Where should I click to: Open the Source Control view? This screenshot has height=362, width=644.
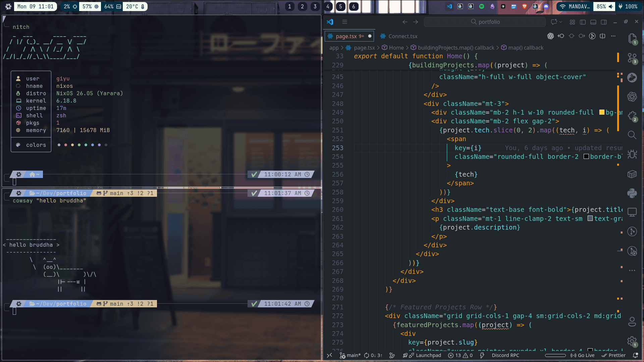tap(632, 58)
